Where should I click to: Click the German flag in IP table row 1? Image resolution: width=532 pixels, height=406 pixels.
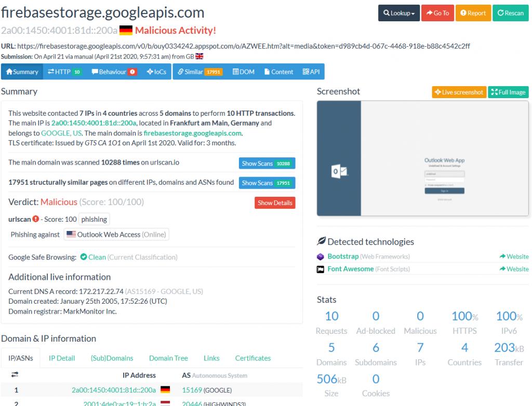pyautogui.click(x=165, y=390)
